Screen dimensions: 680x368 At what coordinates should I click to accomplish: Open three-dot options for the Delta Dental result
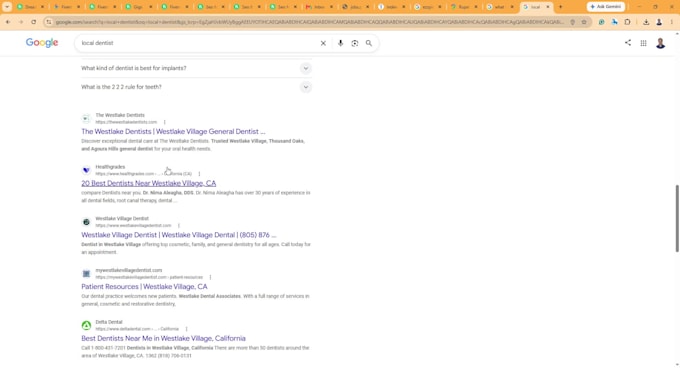pyautogui.click(x=186, y=329)
